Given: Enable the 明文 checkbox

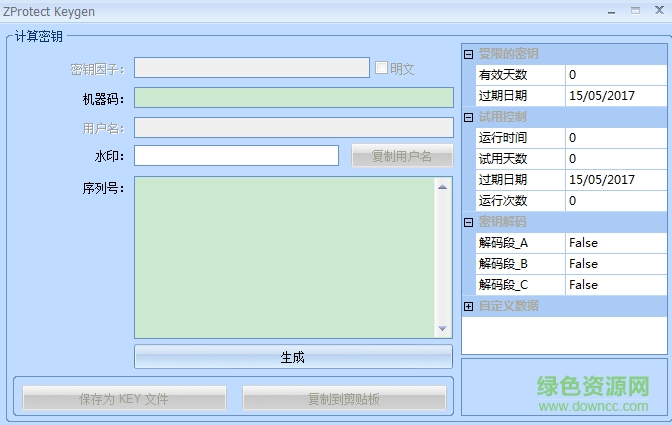Looking at the screenshot, I should click(381, 68).
